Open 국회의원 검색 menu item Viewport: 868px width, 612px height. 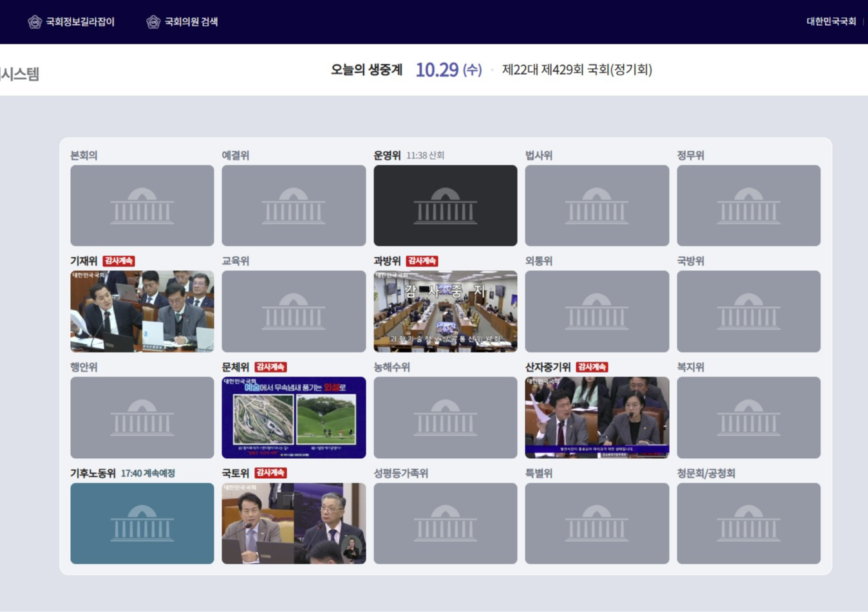click(x=191, y=22)
